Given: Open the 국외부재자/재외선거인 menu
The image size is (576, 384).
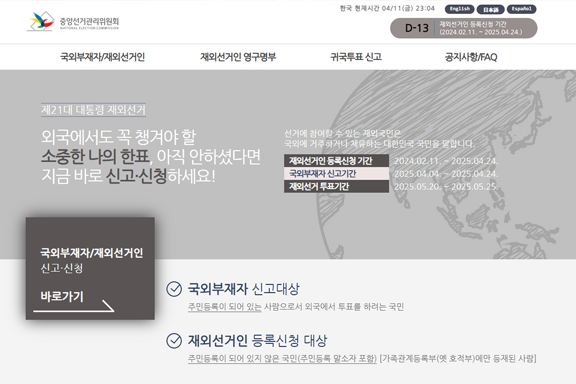Looking at the screenshot, I should pyautogui.click(x=102, y=57).
